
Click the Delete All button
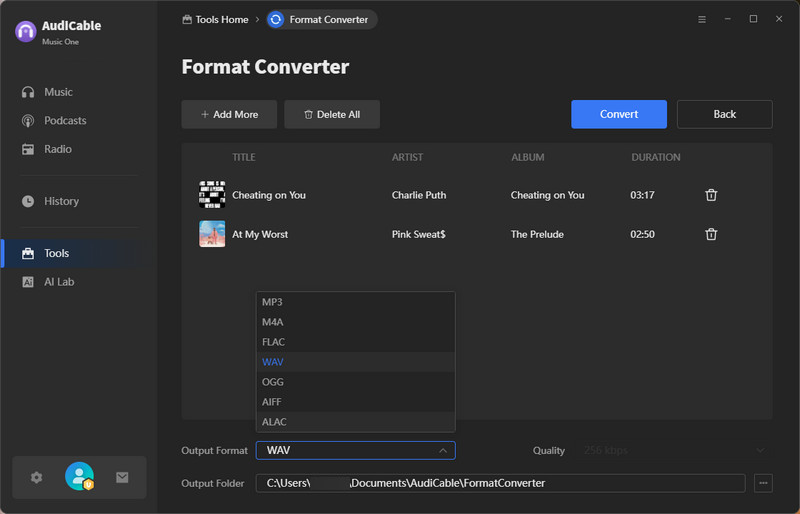[x=332, y=114]
